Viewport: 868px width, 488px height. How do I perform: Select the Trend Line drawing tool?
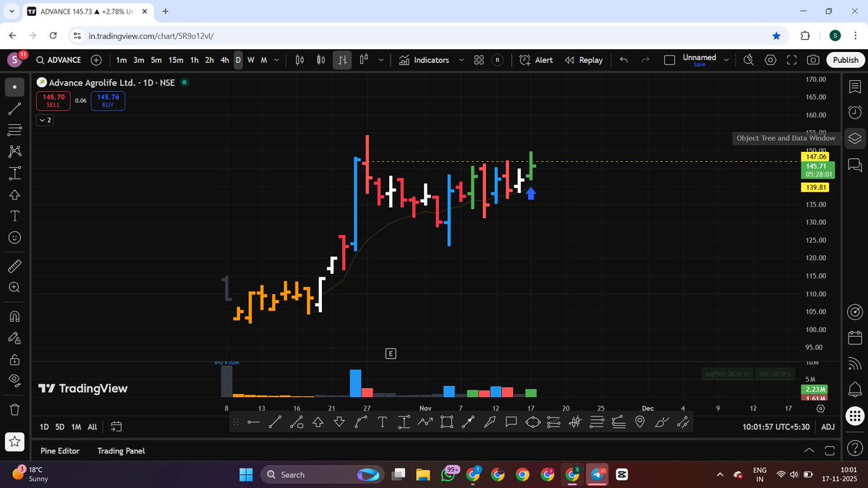[14, 107]
